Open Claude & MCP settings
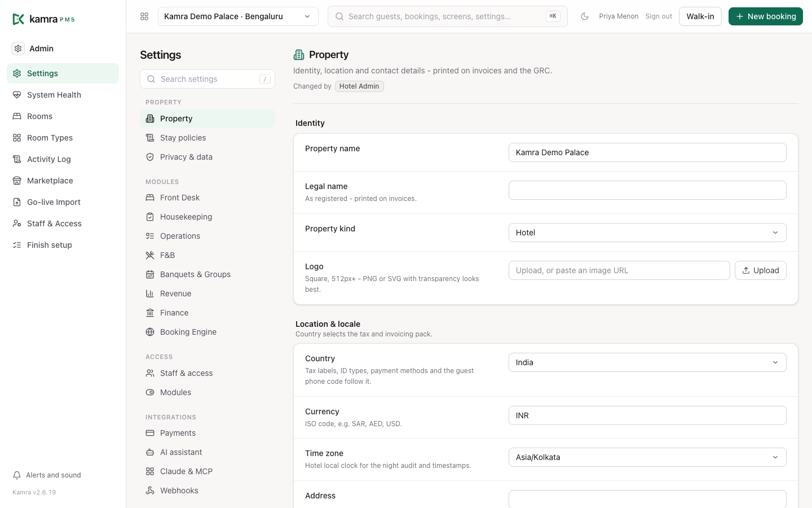 coord(208,471)
